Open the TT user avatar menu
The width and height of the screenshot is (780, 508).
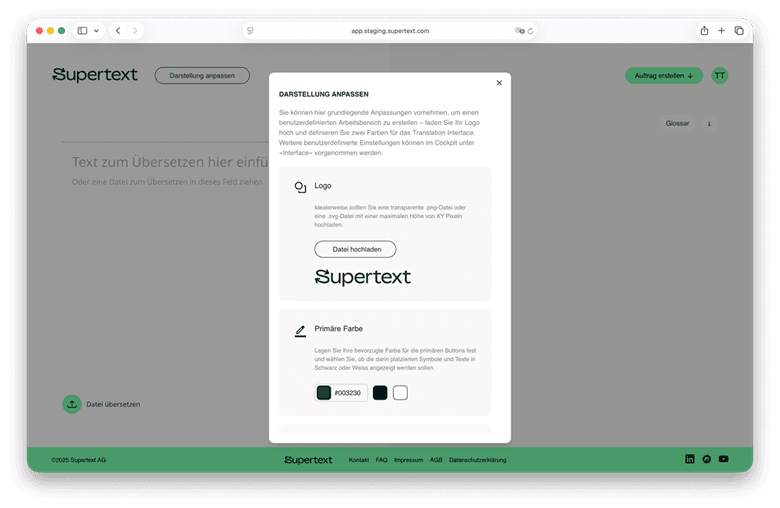(x=719, y=76)
